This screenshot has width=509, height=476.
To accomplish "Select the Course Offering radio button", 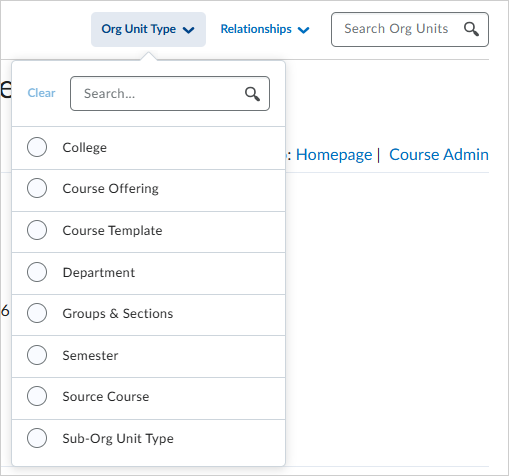I will coord(37,188).
